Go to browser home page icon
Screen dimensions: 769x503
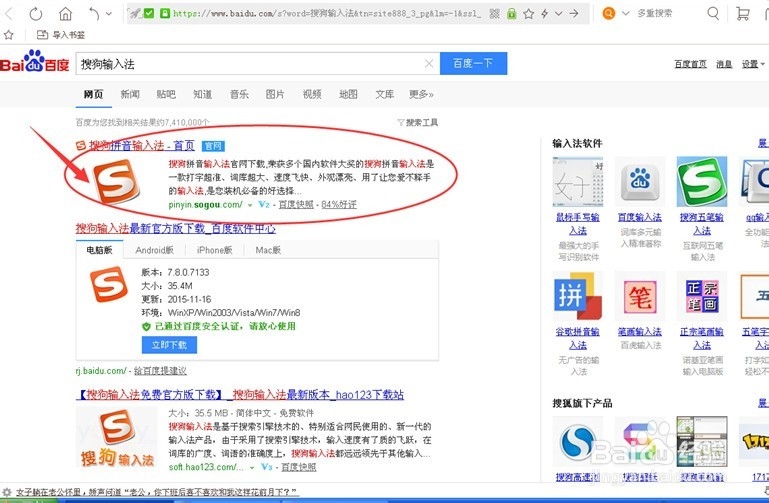coord(65,14)
